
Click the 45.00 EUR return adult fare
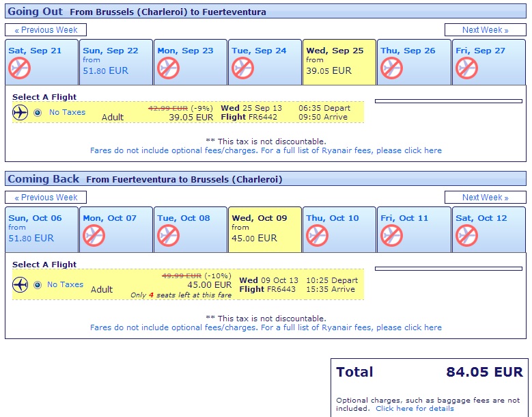[x=210, y=285]
